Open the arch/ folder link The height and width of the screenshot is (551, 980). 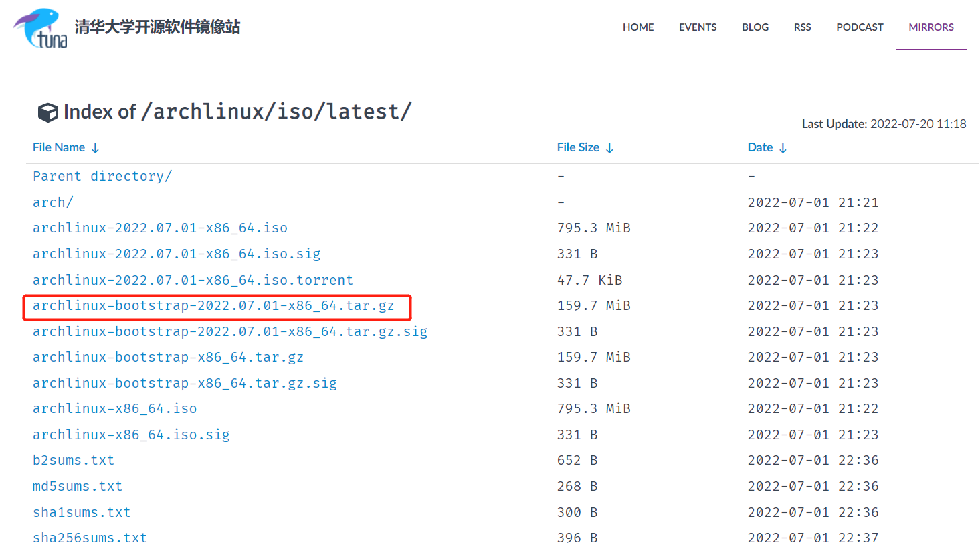(53, 202)
